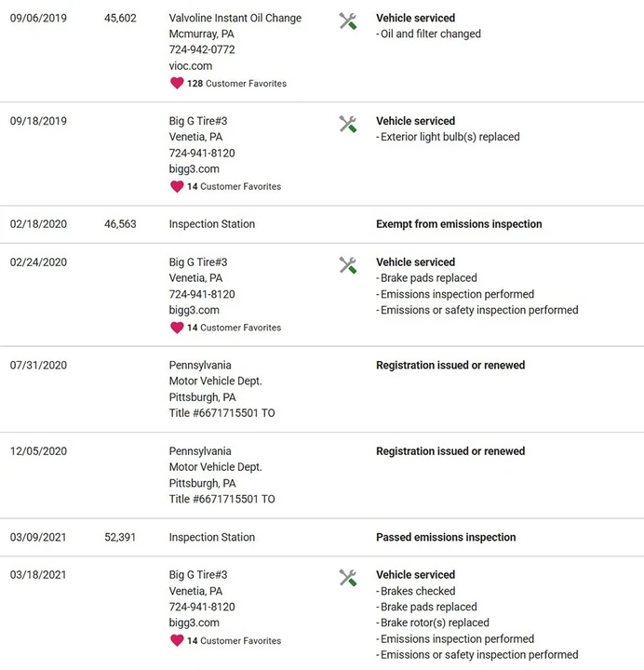The width and height of the screenshot is (644, 670).
Task: Open bigg3.com link in 02/24/2020 entry
Action: pos(194,310)
